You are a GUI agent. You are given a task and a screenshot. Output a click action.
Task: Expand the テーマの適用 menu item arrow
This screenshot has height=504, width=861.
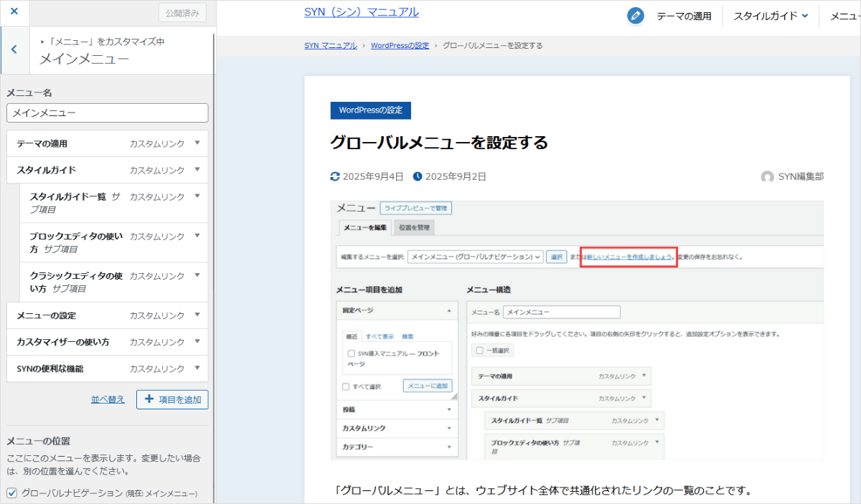coord(197,143)
